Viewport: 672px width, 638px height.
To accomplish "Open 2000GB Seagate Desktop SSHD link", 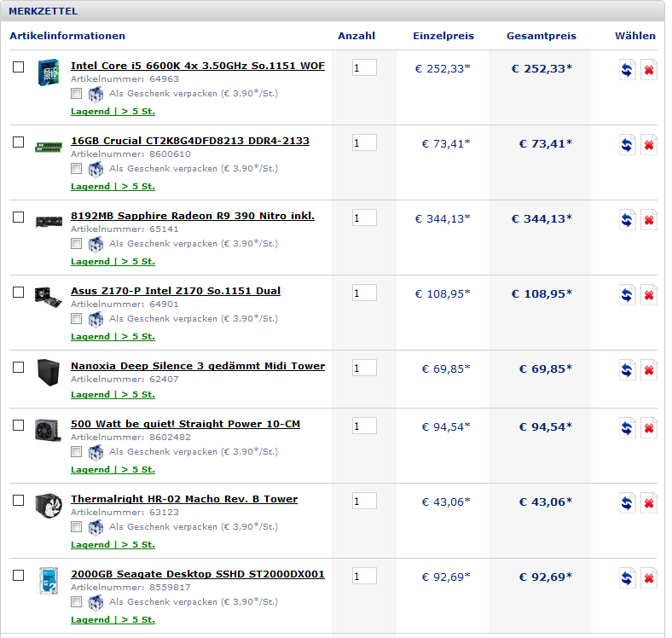I will (198, 574).
